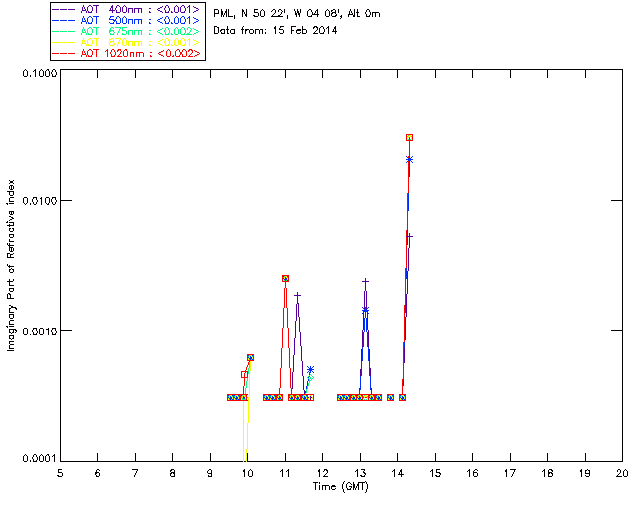
Task: Click the x-axis tick label 5
Action: (x=60, y=473)
